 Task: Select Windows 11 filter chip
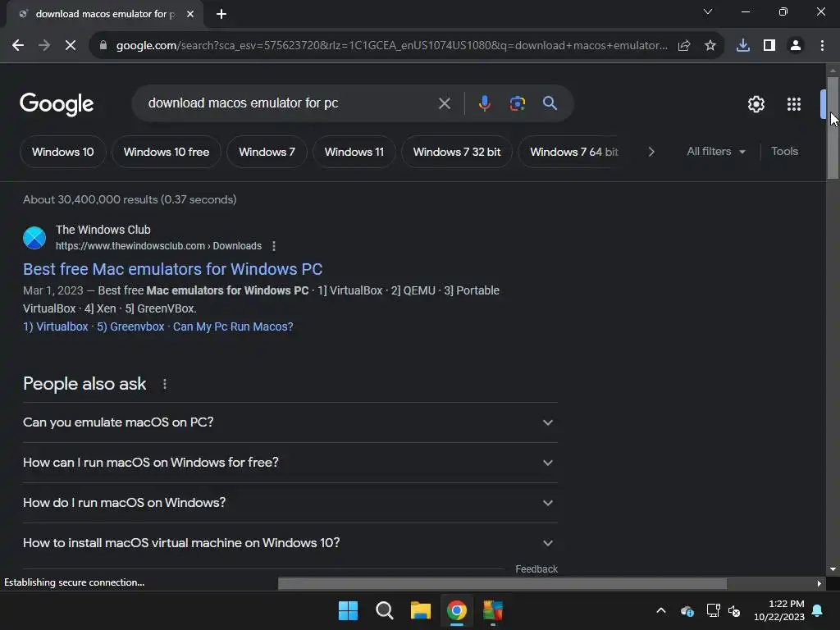pos(354,152)
